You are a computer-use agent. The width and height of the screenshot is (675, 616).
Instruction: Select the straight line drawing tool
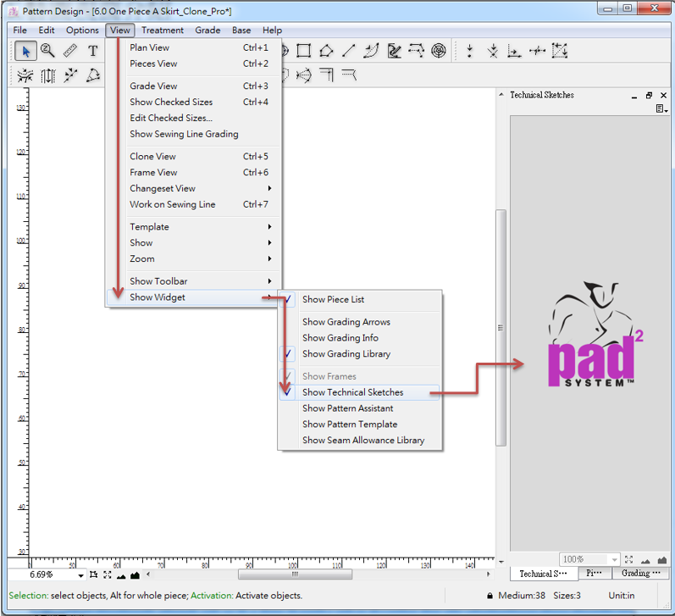pyautogui.click(x=348, y=51)
